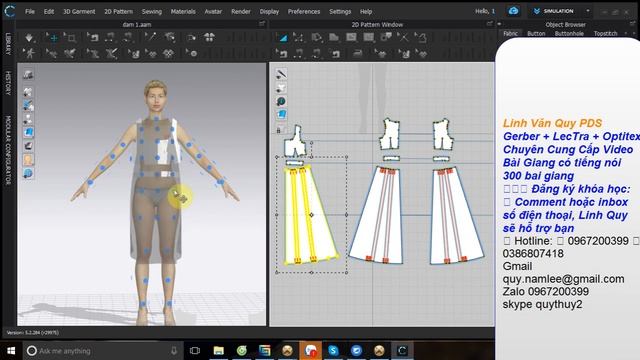Select the Edit Texture tool in 2D toolbar

[381, 53]
